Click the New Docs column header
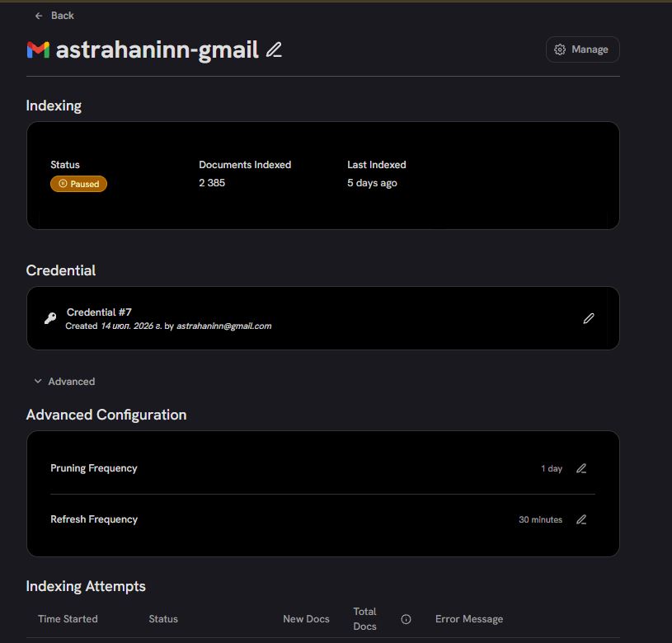This screenshot has width=672, height=643. point(306,619)
